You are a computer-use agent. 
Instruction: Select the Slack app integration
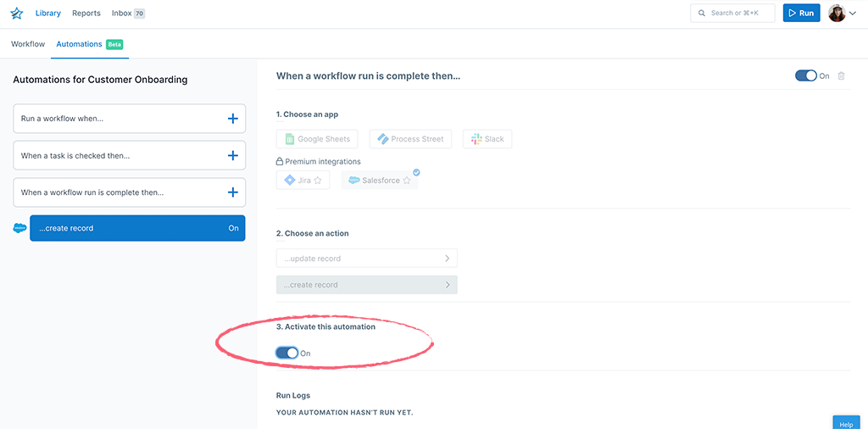pyautogui.click(x=487, y=139)
